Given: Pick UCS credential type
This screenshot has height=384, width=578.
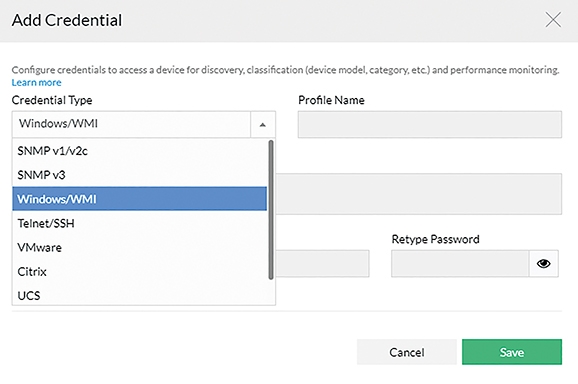Looking at the screenshot, I should [x=139, y=296].
